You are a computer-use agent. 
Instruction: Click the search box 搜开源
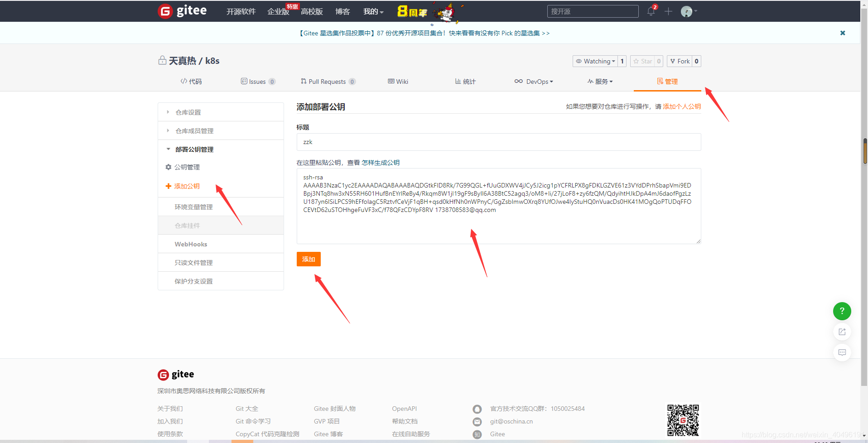593,11
